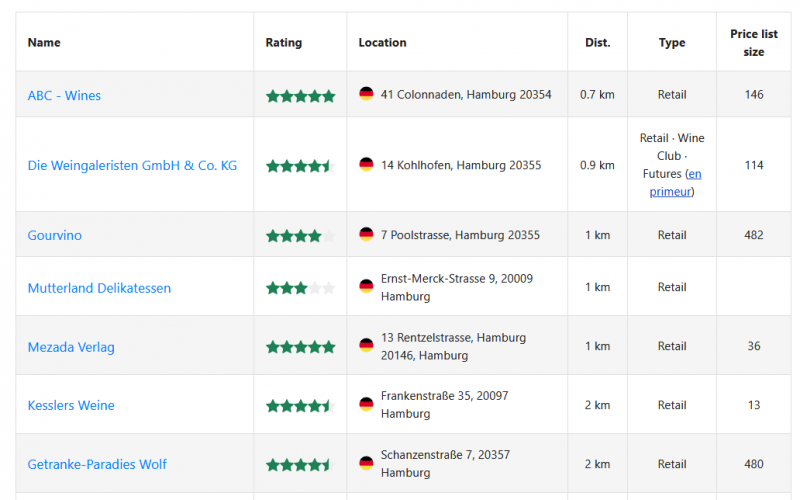Click the German flag beside Schanzenstraße 7

tap(366, 463)
